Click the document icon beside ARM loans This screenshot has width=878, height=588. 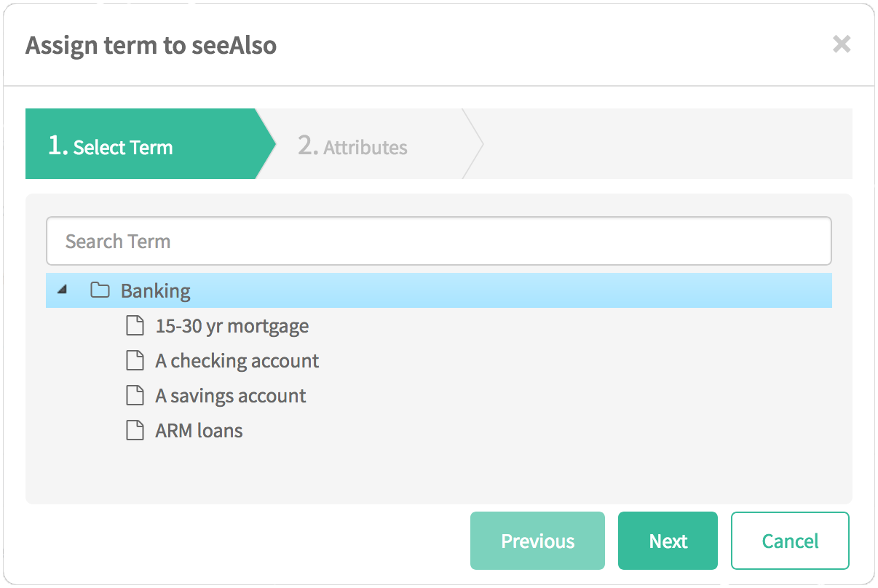[135, 431]
